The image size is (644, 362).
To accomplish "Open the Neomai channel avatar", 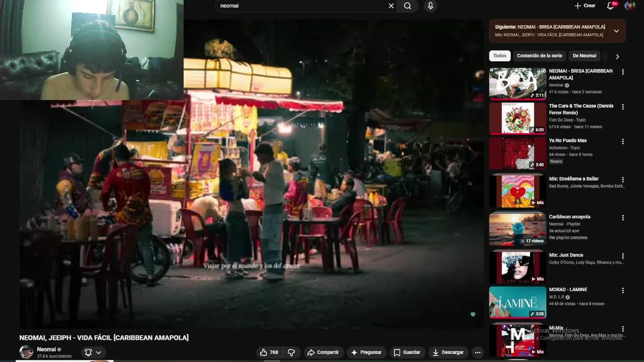I will [x=26, y=352].
